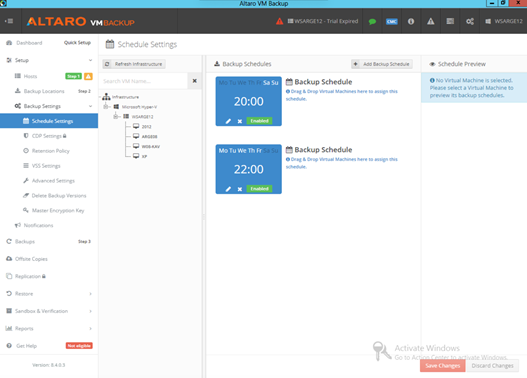The image size is (527, 378).
Task: Edit the 20:00 backup schedule pencil icon
Action: 228,121
